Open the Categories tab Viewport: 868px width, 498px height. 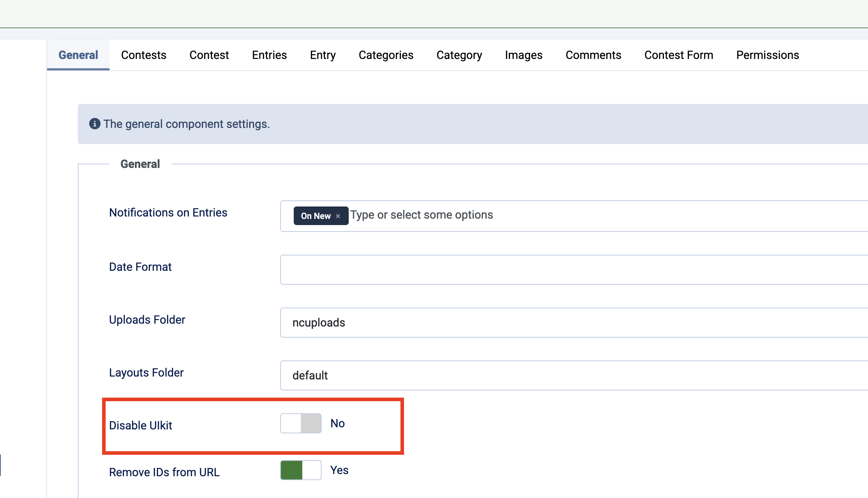tap(386, 55)
